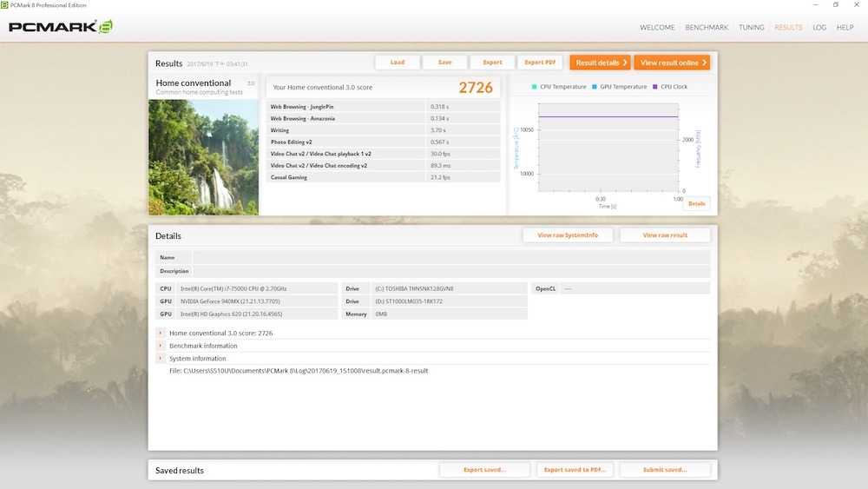Click the Name input field
This screenshot has height=489, width=868.
(450, 257)
